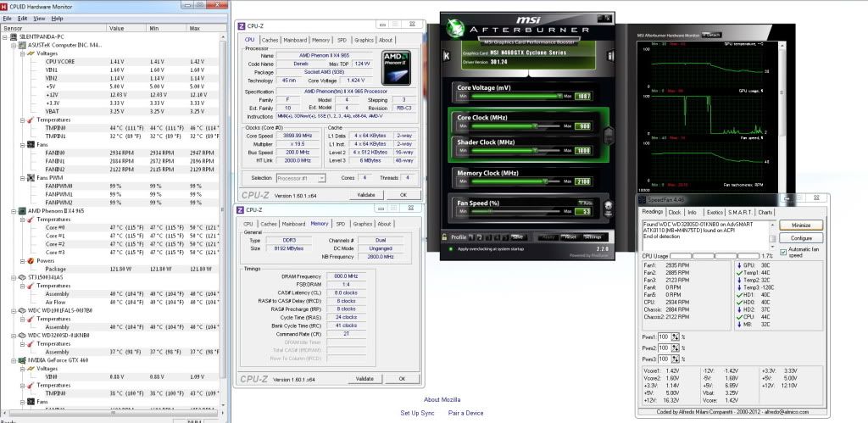Switch to Mainboard tab in top CPU-Z window
Image resolution: width=868 pixels, height=423 pixels.
coord(295,40)
